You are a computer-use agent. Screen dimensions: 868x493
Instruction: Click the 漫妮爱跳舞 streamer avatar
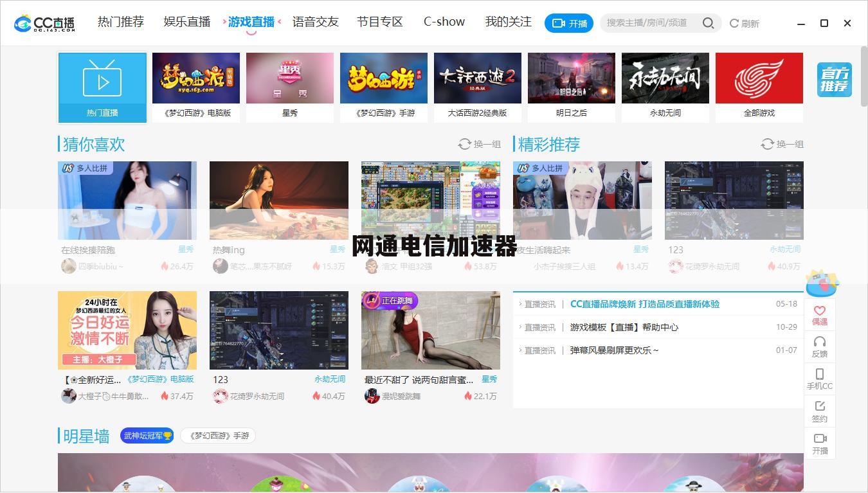[x=372, y=396]
